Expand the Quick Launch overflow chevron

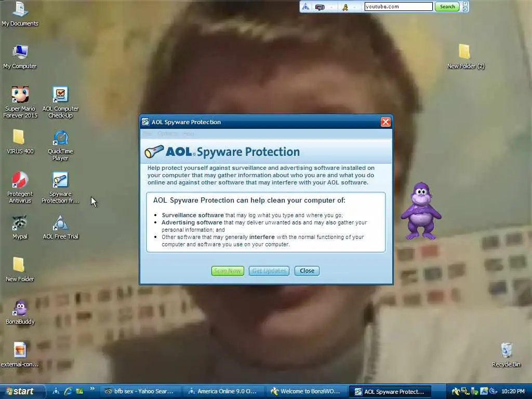point(92,389)
